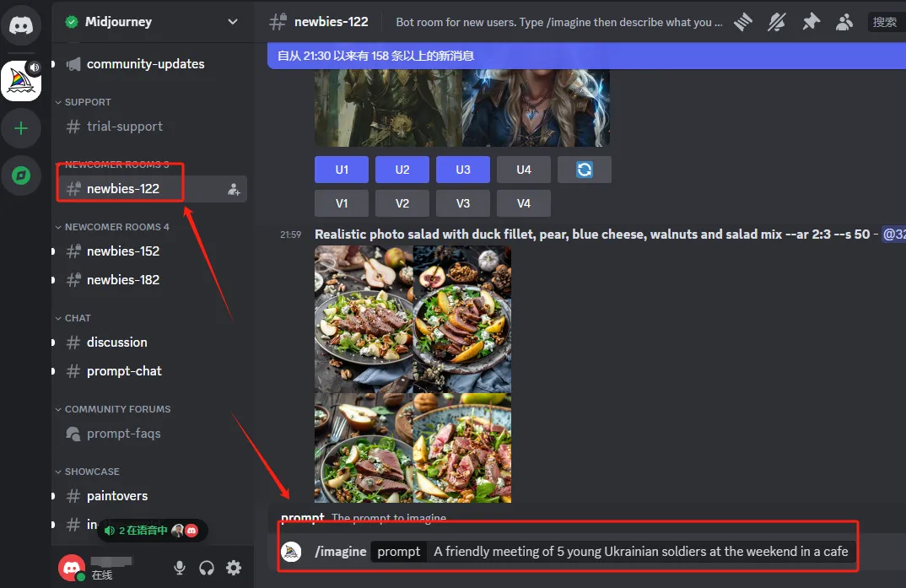Viewport: 906px width, 588px height.
Task: Click the re-roll refresh button under image
Action: point(584,170)
